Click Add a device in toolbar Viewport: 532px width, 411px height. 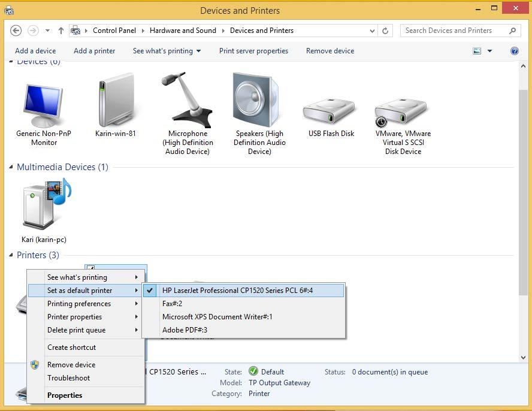pos(35,51)
